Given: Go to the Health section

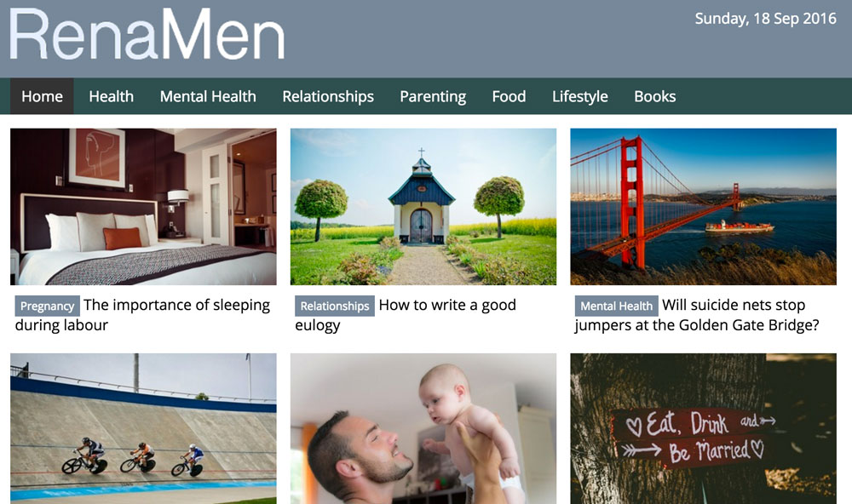Looking at the screenshot, I should [112, 96].
